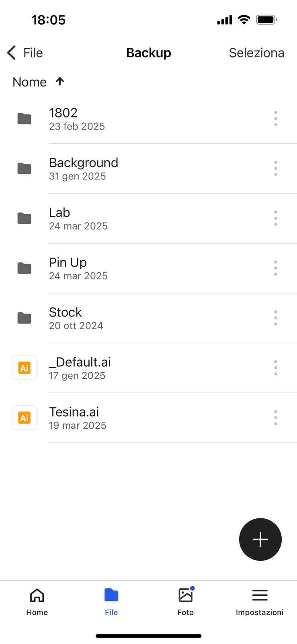
Task: Open more options for Pin Up folder
Action: coord(276,268)
